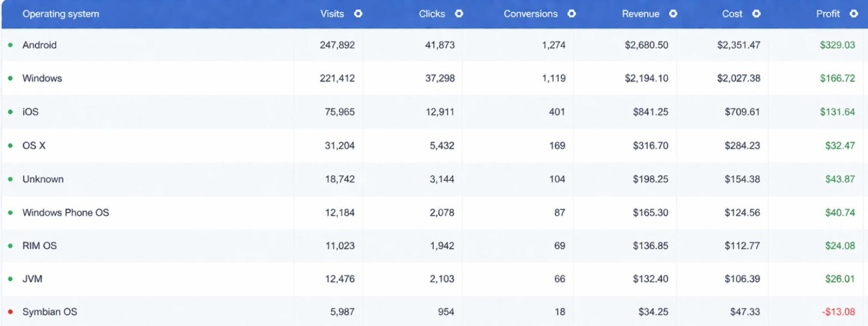Sort by Operating system column header
The image size is (868, 326).
tap(61, 14)
